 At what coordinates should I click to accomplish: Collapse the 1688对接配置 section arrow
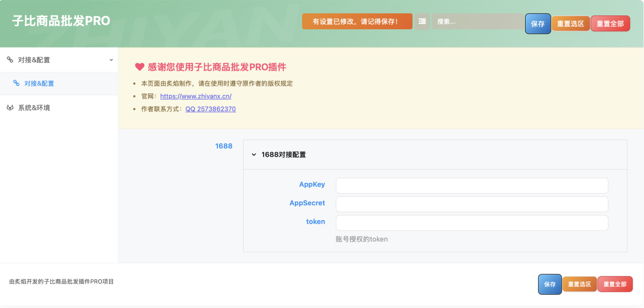(254, 155)
